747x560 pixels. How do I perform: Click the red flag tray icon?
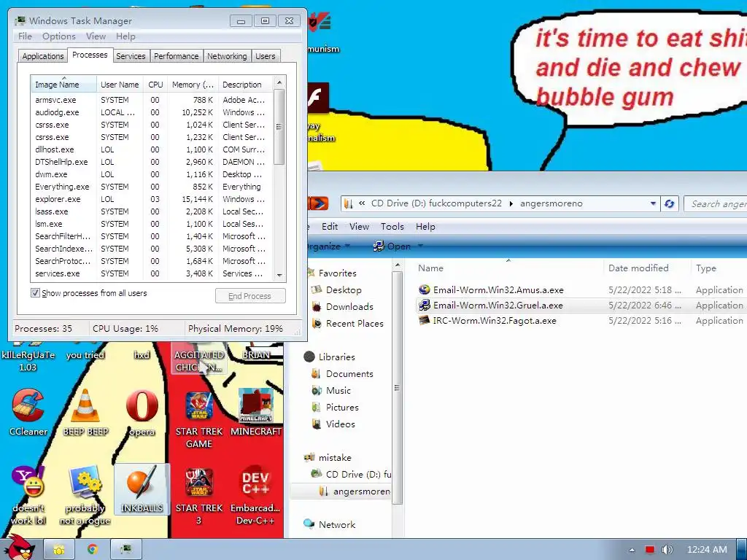pos(649,550)
